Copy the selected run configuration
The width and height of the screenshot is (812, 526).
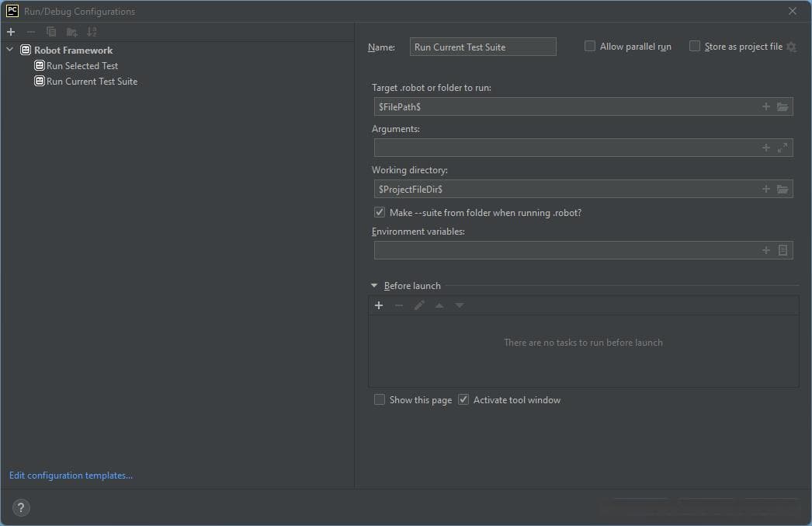pos(51,32)
